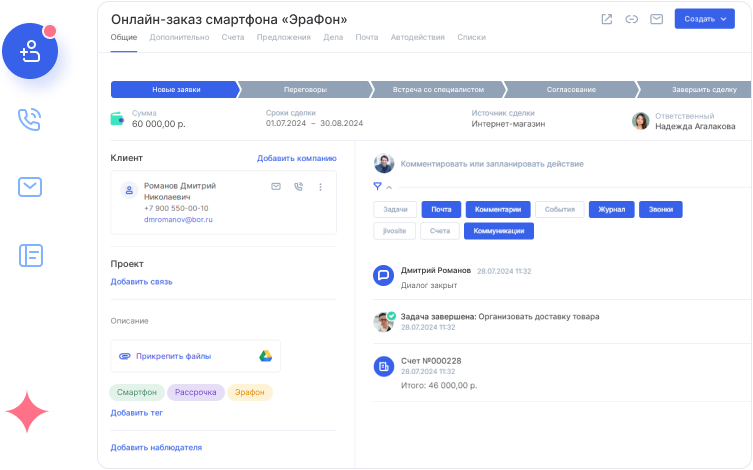Switch to the Автодействия tab
753x470 pixels.
[x=417, y=37]
